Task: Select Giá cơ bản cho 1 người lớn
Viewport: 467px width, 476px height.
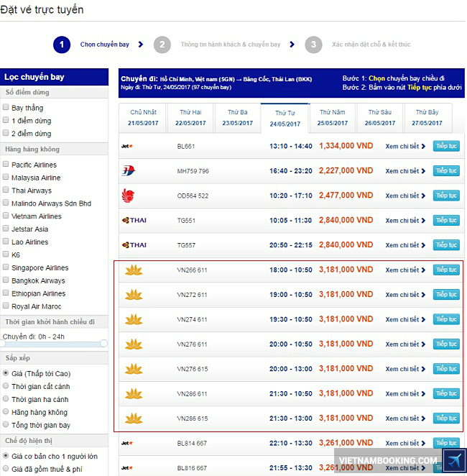Action: [x=6, y=456]
